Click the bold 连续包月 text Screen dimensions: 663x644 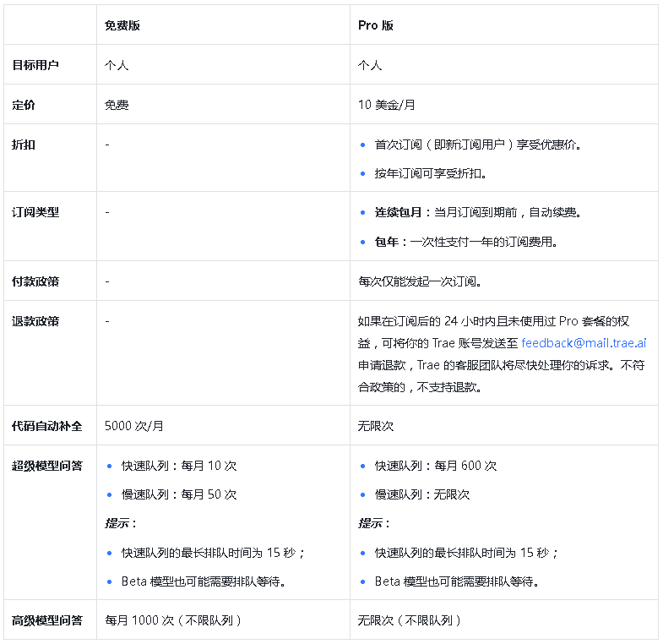click(399, 212)
